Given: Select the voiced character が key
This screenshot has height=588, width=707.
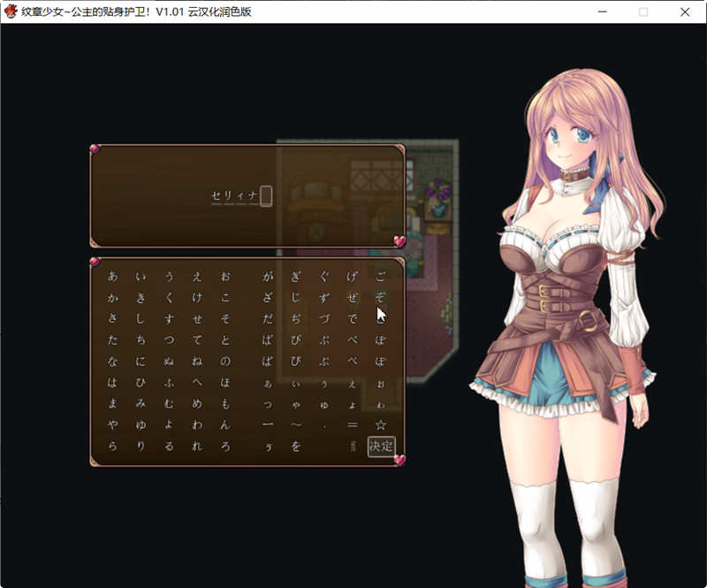Looking at the screenshot, I should (268, 274).
